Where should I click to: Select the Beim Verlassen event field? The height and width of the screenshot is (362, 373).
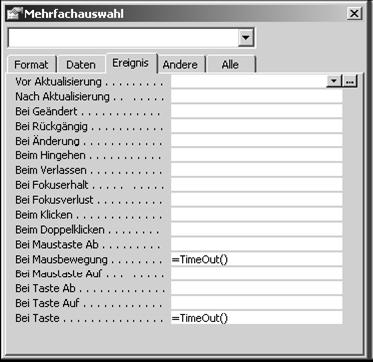pyautogui.click(x=257, y=170)
